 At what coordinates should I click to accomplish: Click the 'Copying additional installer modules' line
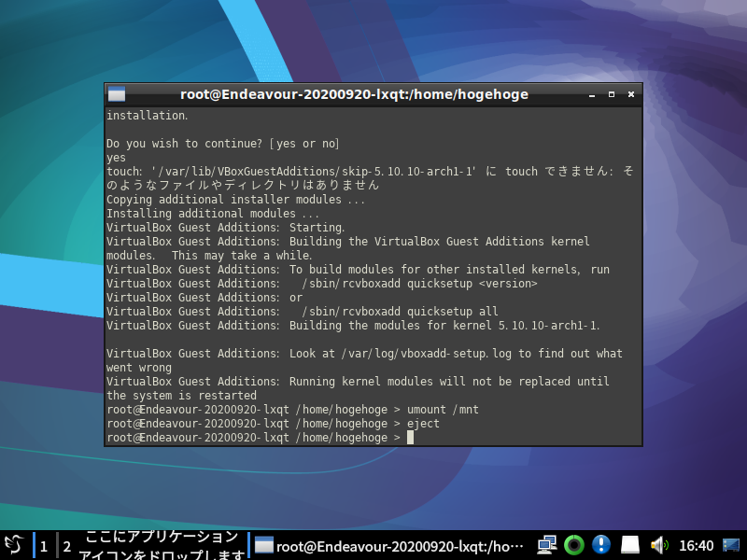(x=236, y=200)
